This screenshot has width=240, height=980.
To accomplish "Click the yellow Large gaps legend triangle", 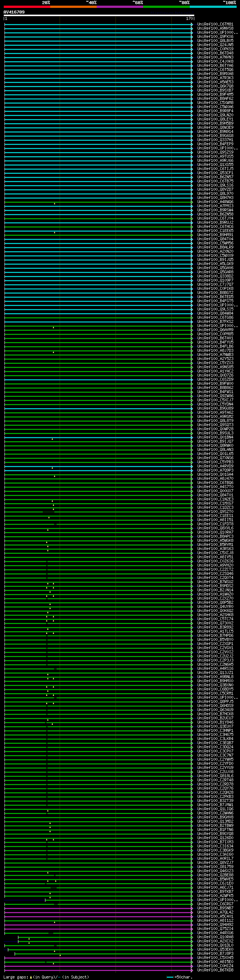I will (31, 977).
